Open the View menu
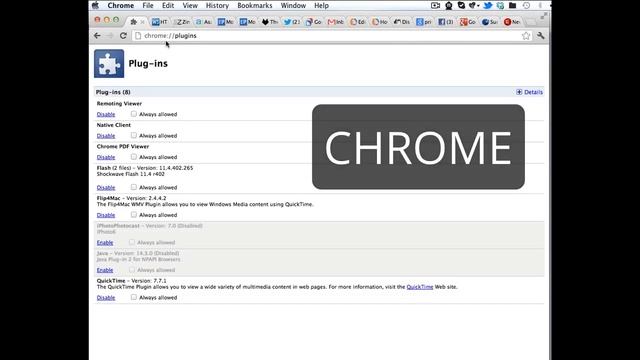The image size is (640, 360). [x=190, y=6]
